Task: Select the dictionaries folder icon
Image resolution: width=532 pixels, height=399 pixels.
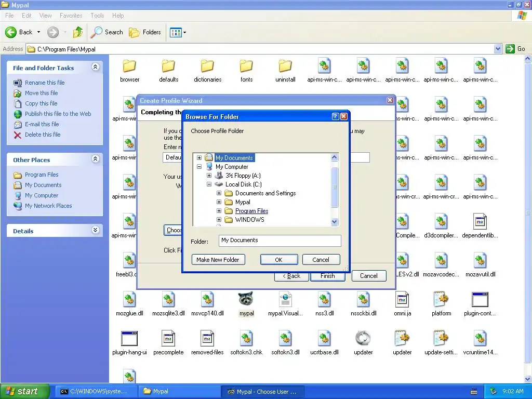Action: pyautogui.click(x=207, y=66)
